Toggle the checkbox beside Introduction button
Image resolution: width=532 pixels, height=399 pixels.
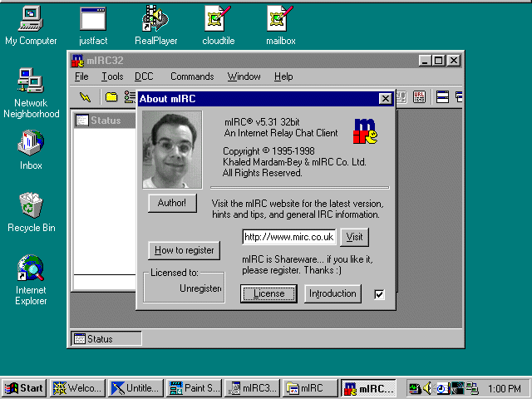pos(379,294)
